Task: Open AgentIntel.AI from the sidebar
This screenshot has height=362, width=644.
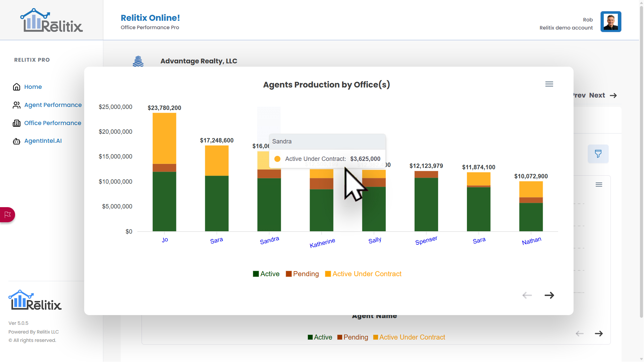Action: click(x=43, y=141)
